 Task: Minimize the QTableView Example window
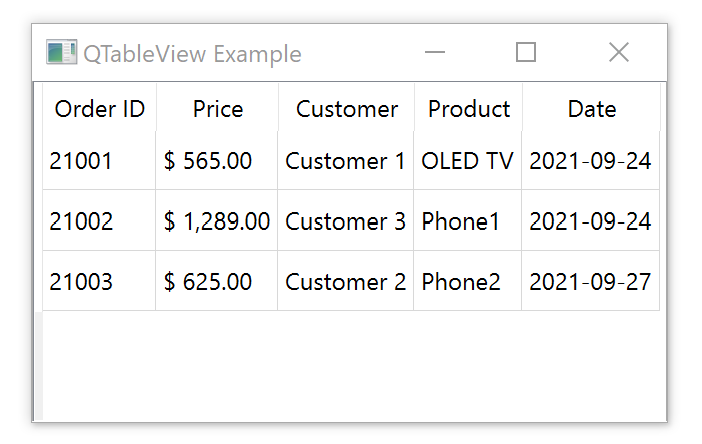[x=435, y=52]
